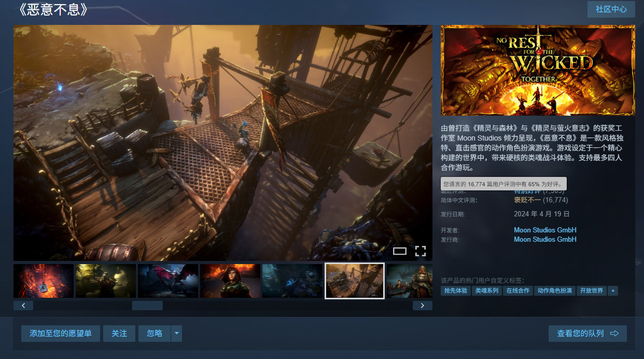Click the No Rest for the Wicked header image
The image size is (644, 359).
click(x=538, y=70)
